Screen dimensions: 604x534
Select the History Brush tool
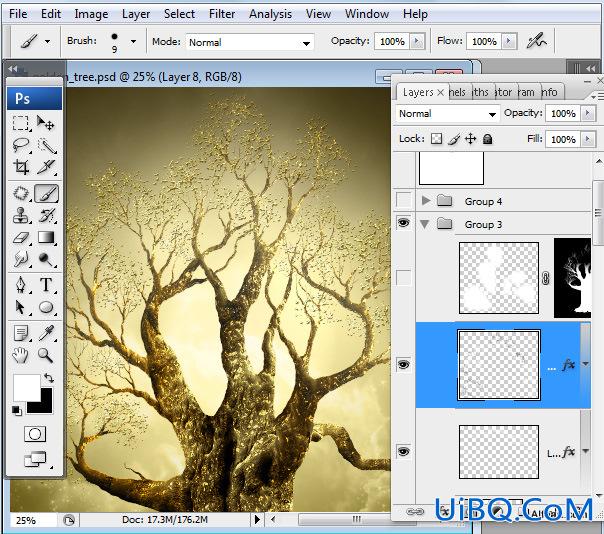46,215
